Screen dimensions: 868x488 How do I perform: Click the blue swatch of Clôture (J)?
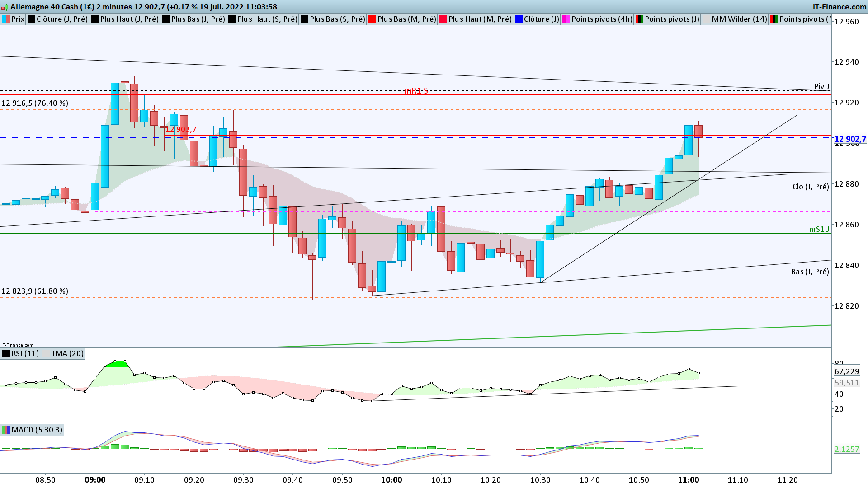(x=519, y=19)
